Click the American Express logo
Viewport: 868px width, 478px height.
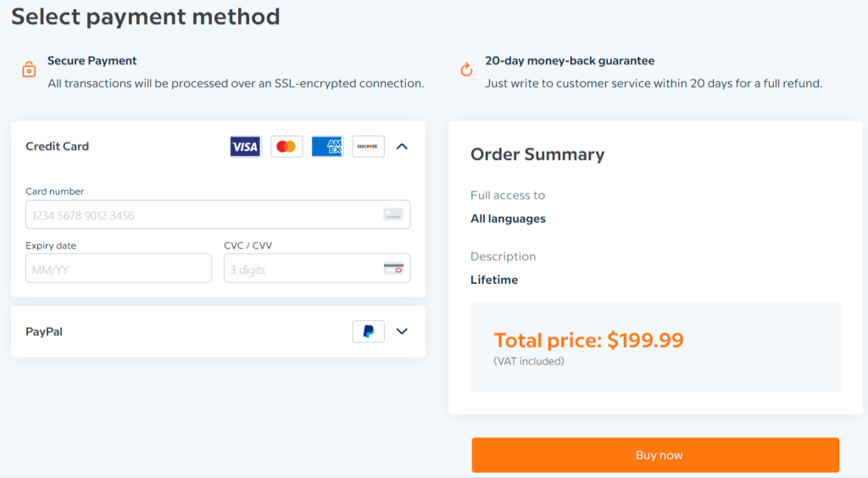(x=327, y=147)
